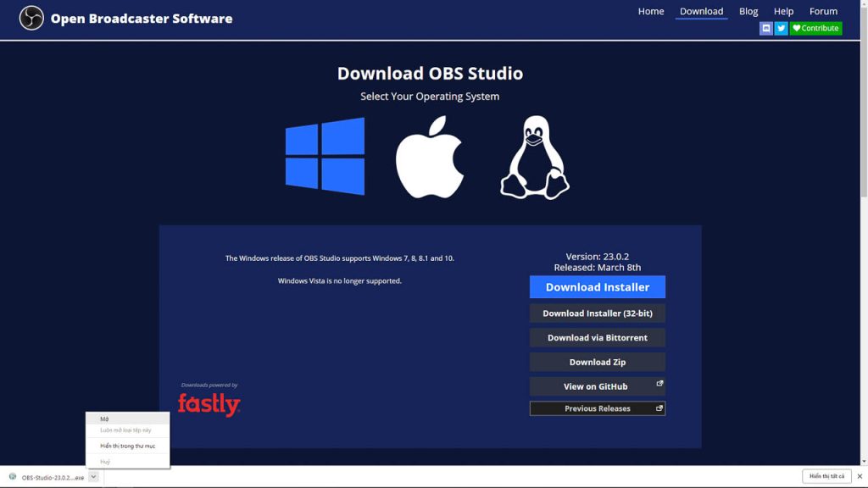Click the page's vertical scrollbar thumb
Screen dimensions: 868x488
(x=864, y=100)
